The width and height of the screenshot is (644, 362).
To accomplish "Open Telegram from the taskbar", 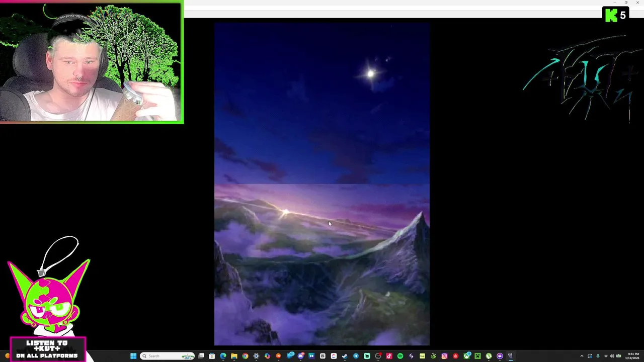I will point(356,356).
